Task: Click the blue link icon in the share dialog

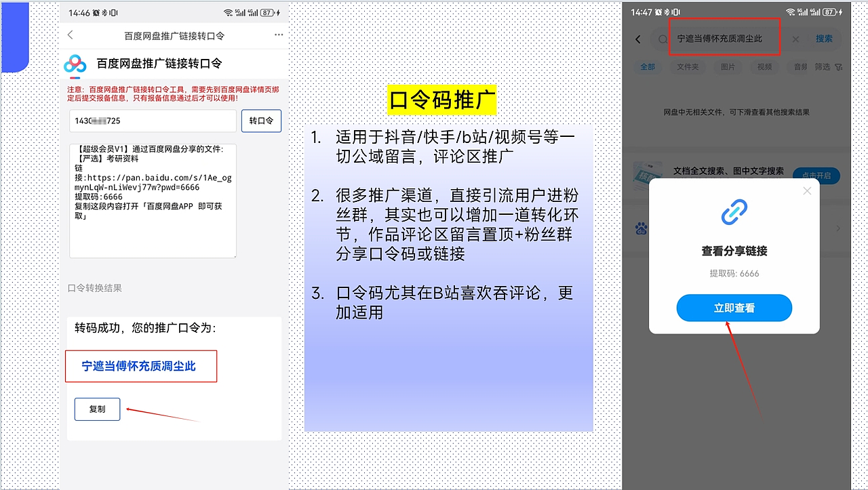Action: tap(735, 211)
